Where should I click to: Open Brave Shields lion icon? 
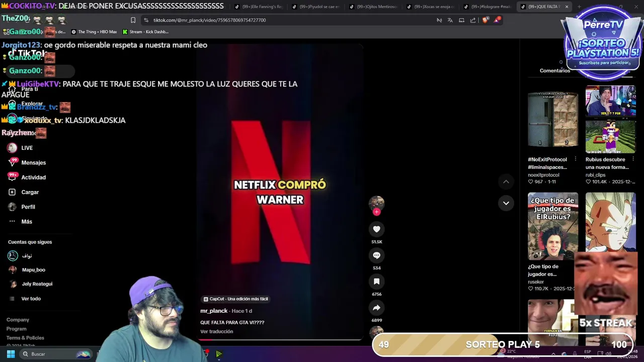click(485, 20)
